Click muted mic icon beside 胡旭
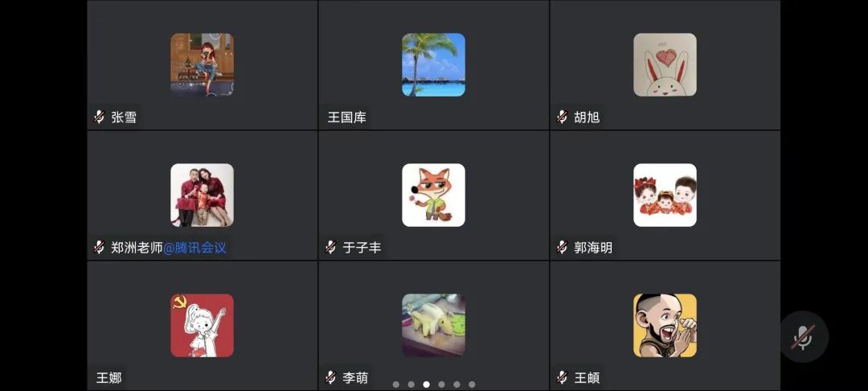This screenshot has width=868, height=391. (562, 117)
